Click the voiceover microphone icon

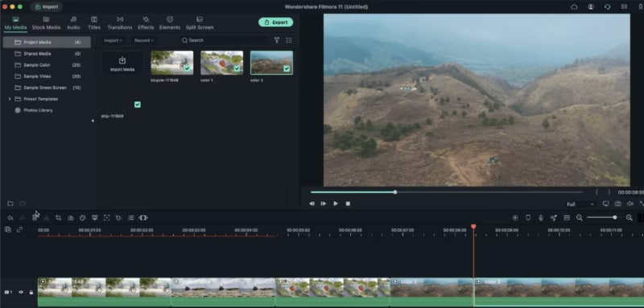point(541,218)
